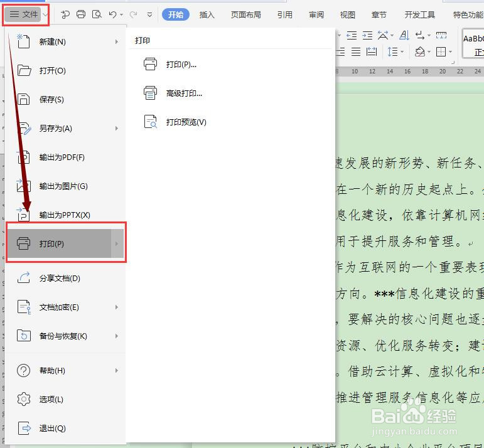Viewport: 484px width, 448px height.
Task: Expand the 新建(N) submenu arrow
Action: 117,41
